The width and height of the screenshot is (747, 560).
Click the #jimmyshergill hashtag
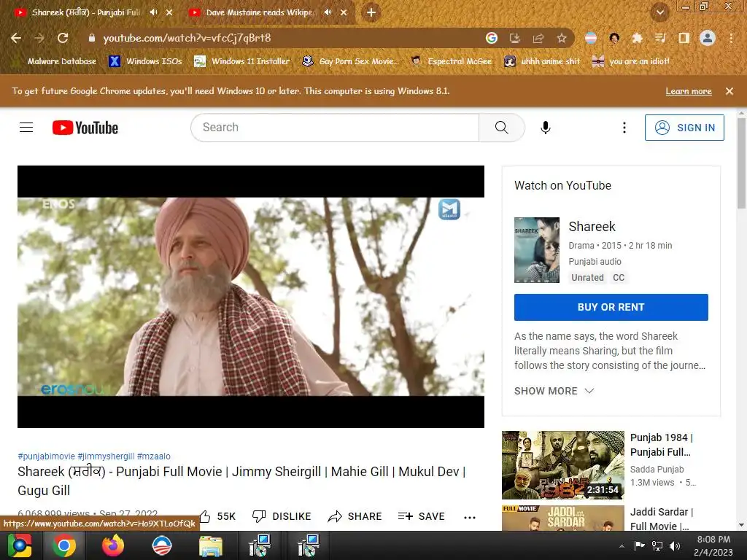click(106, 456)
